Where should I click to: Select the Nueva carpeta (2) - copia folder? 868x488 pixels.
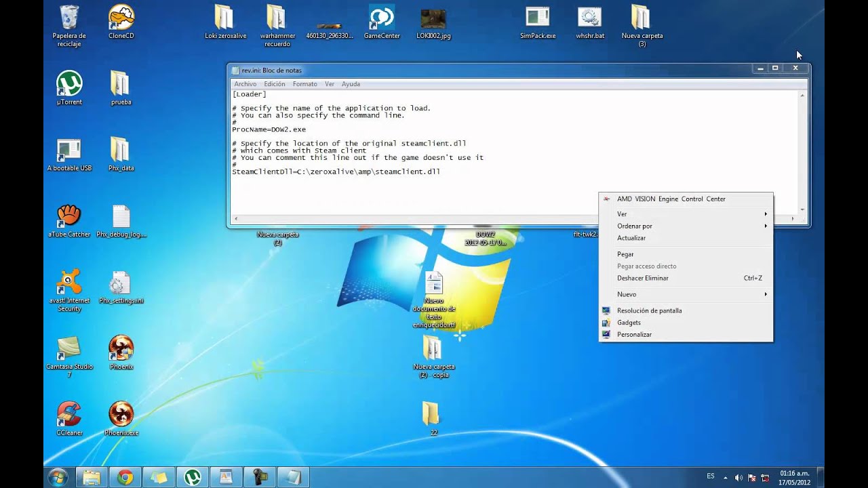pyautogui.click(x=433, y=357)
